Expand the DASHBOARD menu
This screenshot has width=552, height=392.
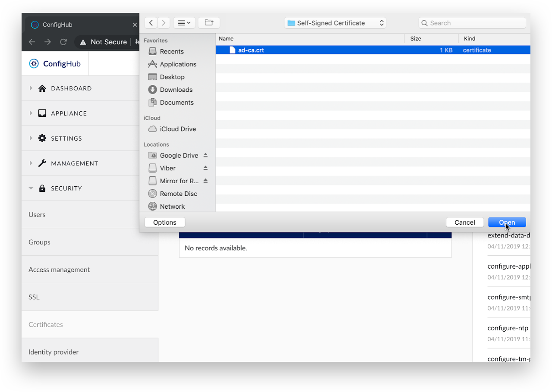80,88
